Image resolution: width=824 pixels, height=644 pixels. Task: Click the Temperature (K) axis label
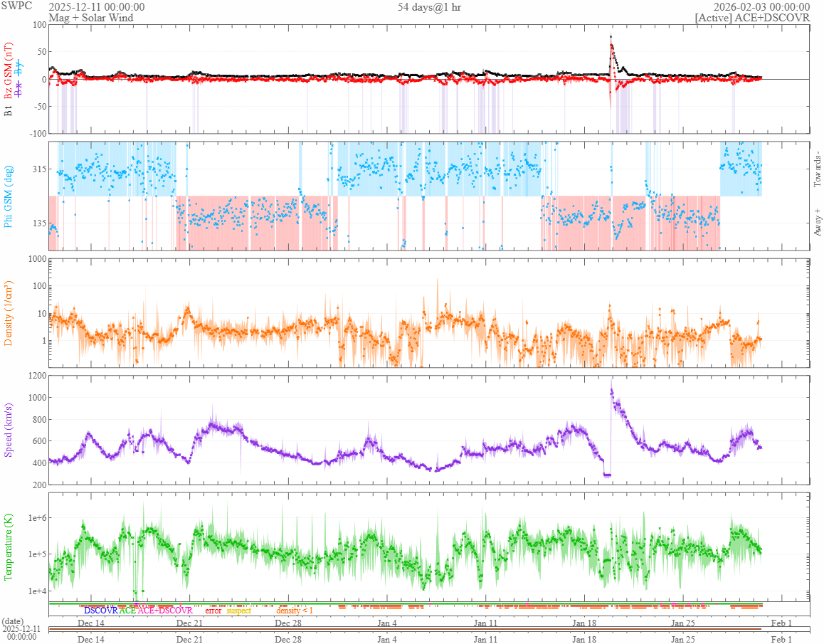9,545
